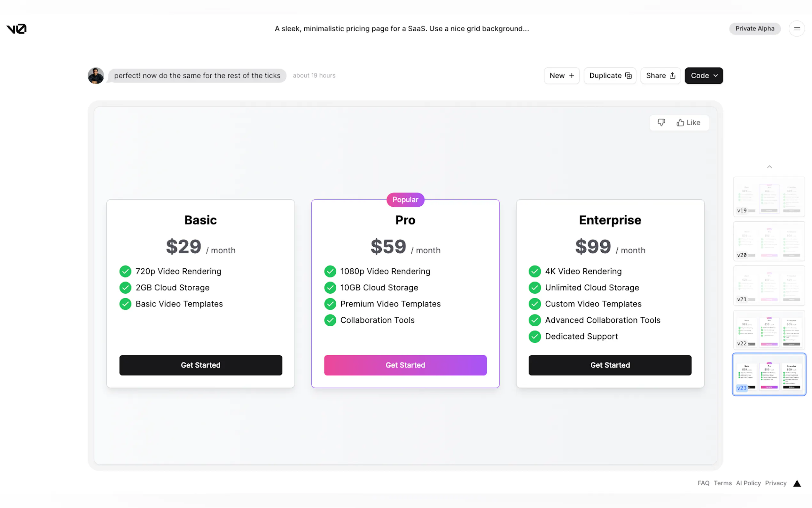Click the Basic plan Get Started button

coord(200,365)
